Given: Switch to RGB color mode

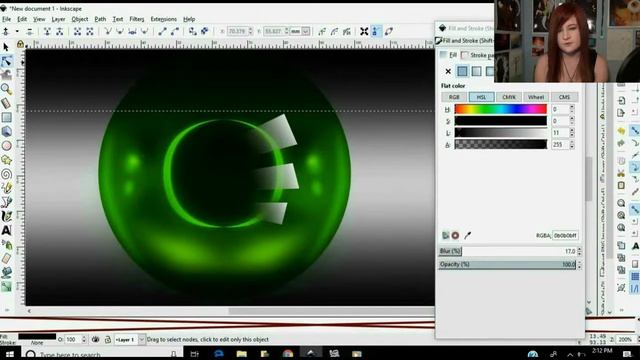Looking at the screenshot, I should click(454, 97).
